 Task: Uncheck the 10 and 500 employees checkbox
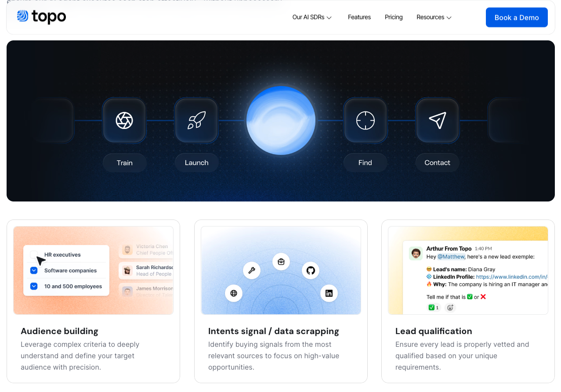click(x=34, y=286)
